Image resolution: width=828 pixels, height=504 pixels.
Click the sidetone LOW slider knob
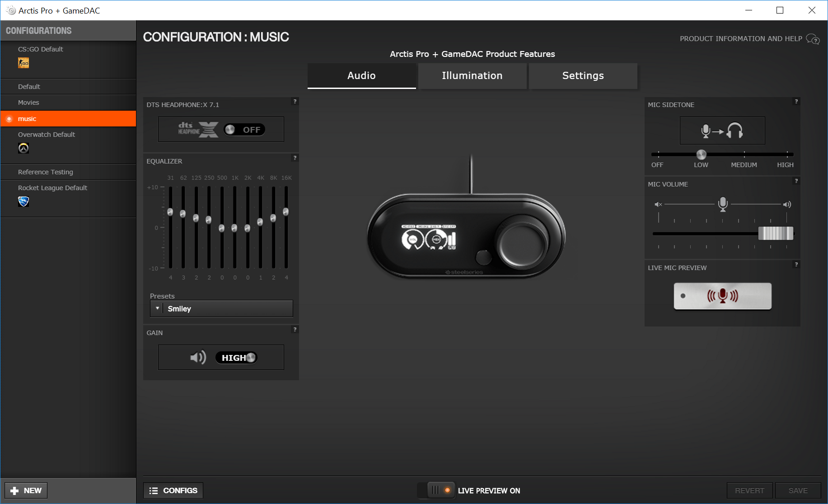coord(702,154)
